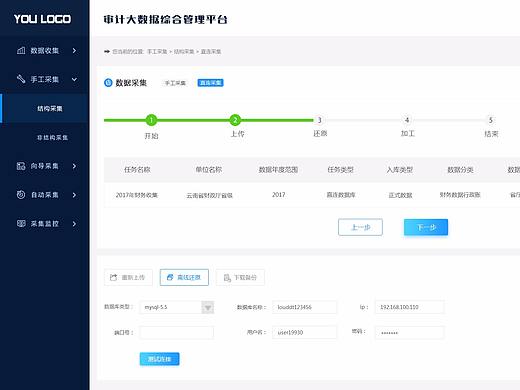
Task: Open the mysql-5.5 database type dropdown
Action: (x=208, y=307)
